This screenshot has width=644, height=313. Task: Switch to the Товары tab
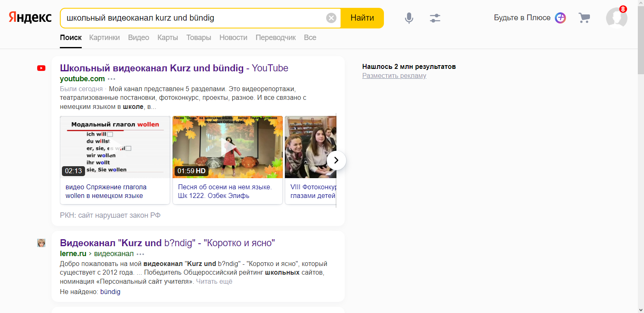(x=199, y=38)
